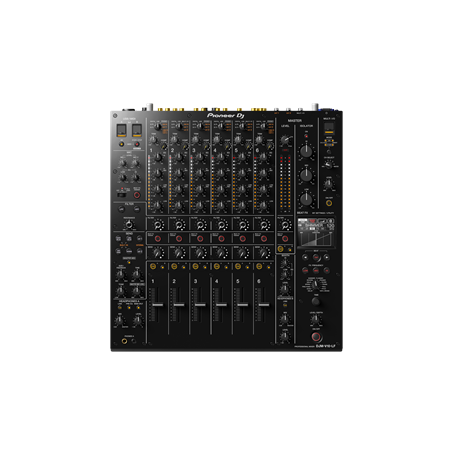Click channel 5 red send assign button
Viewport: 455px width, 455px height.
click(x=243, y=239)
